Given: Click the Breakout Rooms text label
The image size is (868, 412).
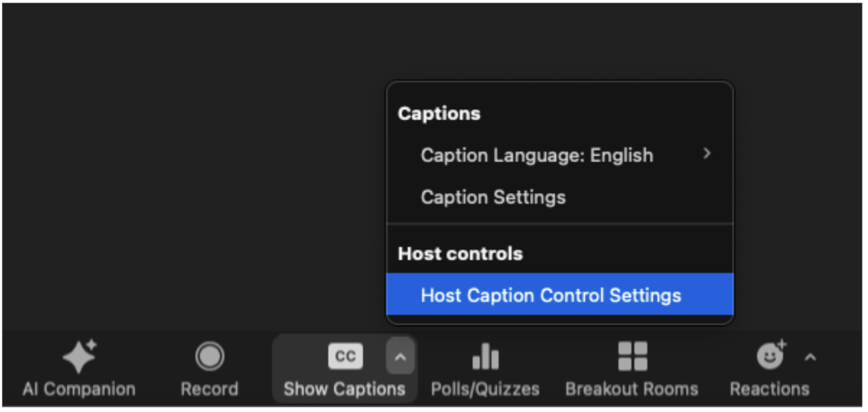Looking at the screenshot, I should [x=632, y=389].
